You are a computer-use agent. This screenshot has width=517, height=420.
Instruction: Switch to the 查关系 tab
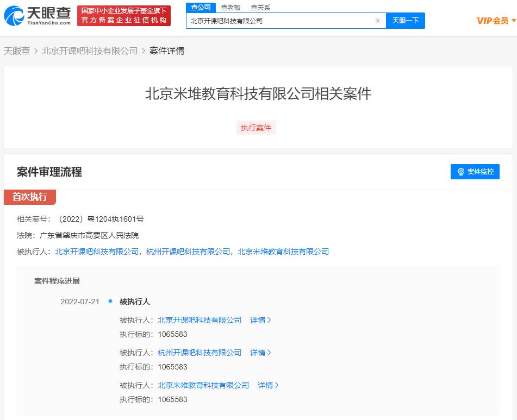click(x=260, y=8)
